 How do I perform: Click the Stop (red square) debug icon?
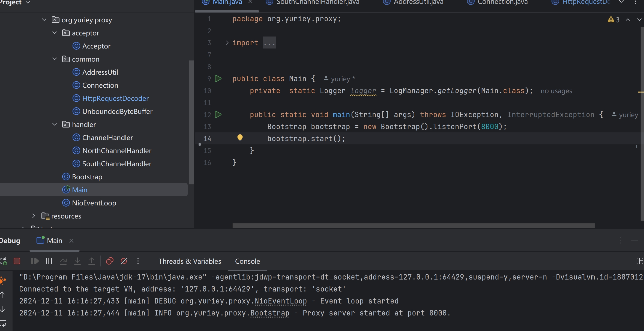[x=16, y=261]
